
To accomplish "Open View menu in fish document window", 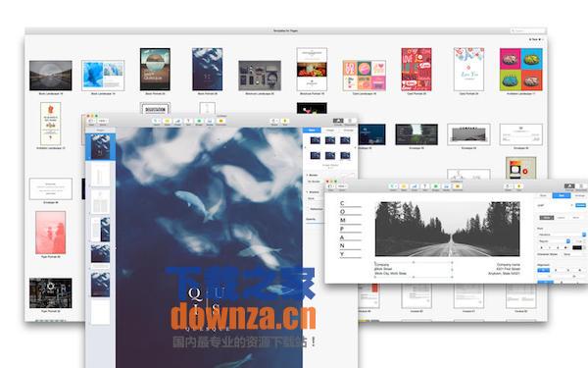I will tap(91, 121).
